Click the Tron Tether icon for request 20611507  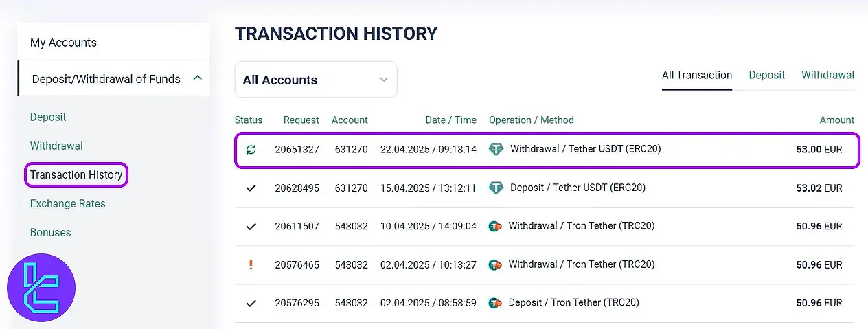click(494, 226)
